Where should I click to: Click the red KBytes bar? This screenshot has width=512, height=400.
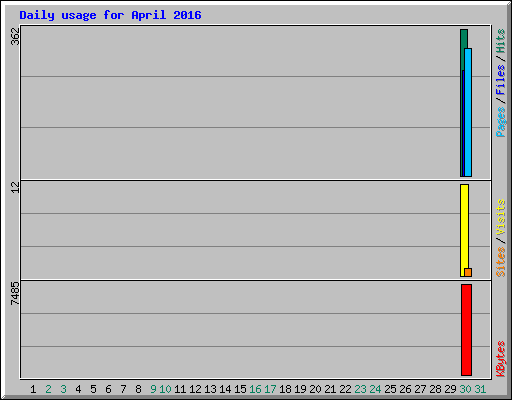[466, 330]
